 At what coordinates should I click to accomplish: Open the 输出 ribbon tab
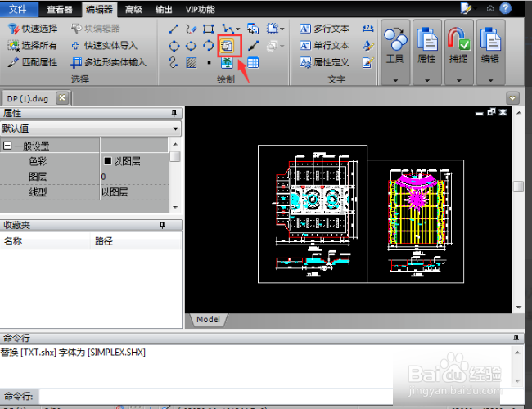pyautogui.click(x=164, y=10)
